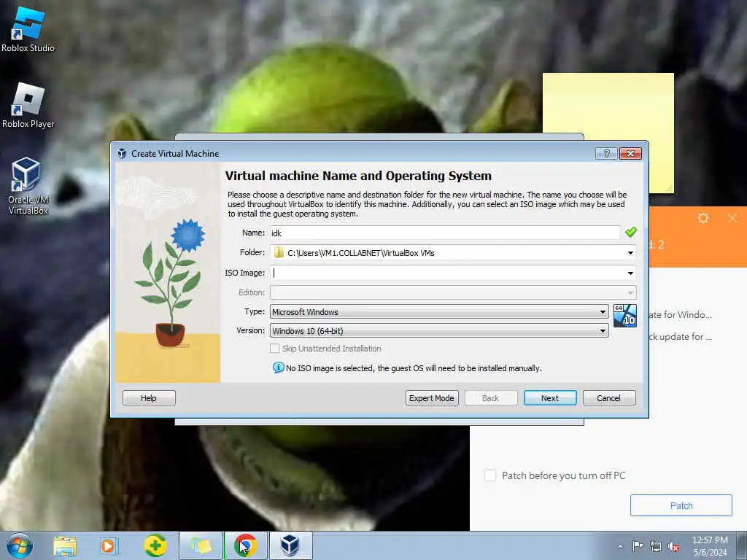Open the Version dropdown showing Windows 10 (64-bit)

coord(439,330)
